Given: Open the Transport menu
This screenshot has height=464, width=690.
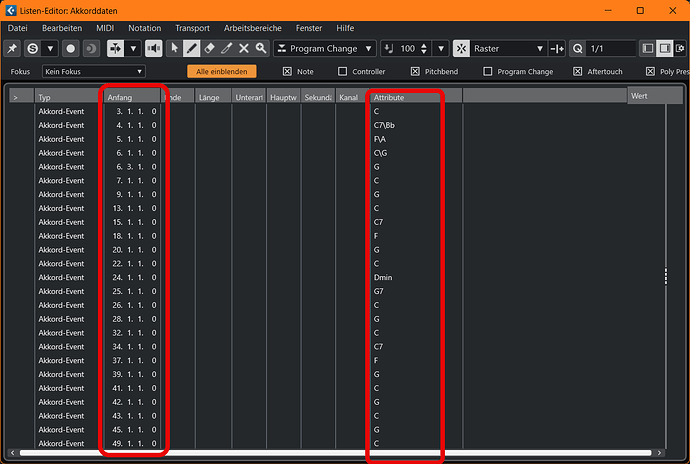Looking at the screenshot, I should pyautogui.click(x=192, y=28).
